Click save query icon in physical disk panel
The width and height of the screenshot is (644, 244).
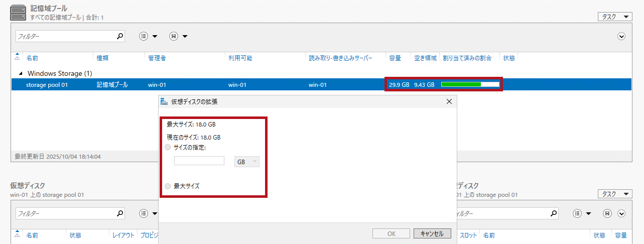[x=607, y=214]
